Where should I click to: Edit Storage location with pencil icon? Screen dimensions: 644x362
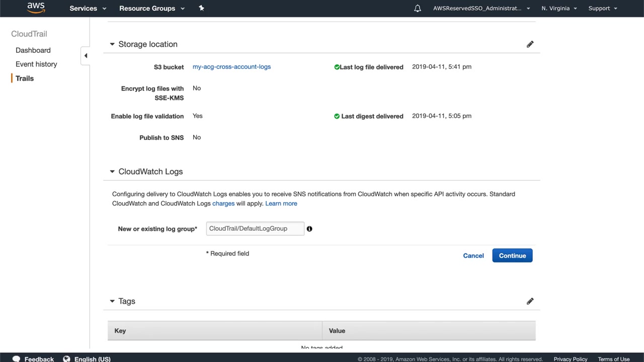530,44
